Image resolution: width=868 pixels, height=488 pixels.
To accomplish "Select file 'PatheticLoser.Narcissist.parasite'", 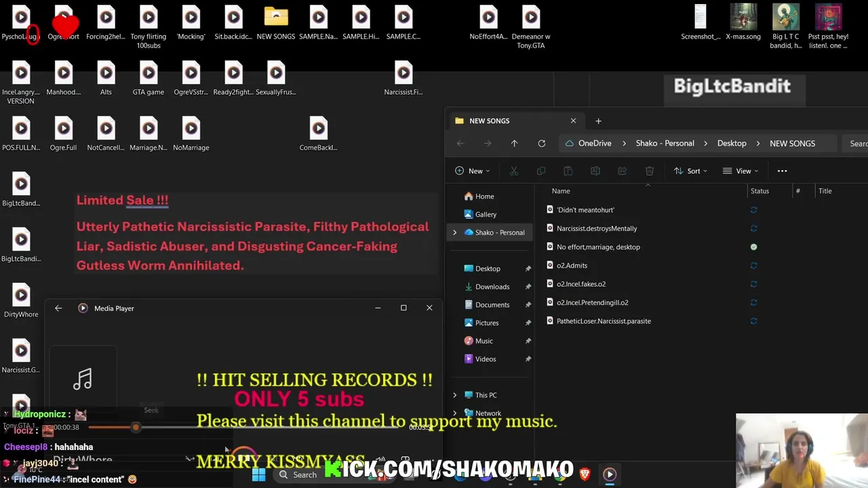I will click(604, 321).
